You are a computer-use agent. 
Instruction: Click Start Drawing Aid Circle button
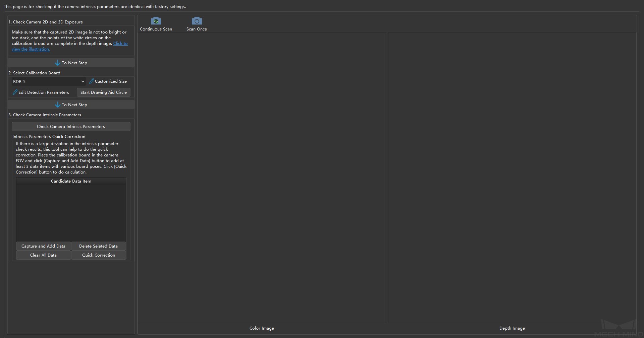[104, 92]
